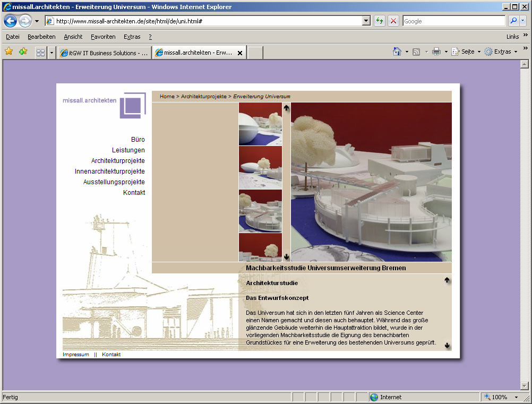
Task: Click in the Google search field
Action: click(453, 21)
